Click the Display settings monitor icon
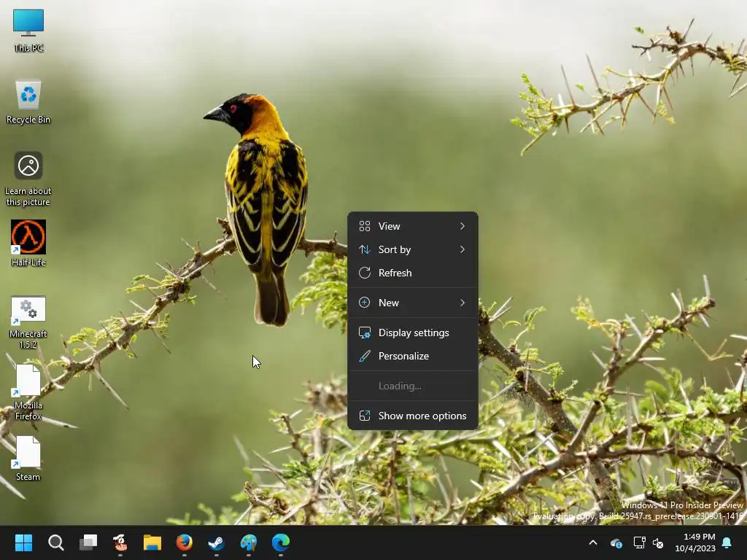 365,332
